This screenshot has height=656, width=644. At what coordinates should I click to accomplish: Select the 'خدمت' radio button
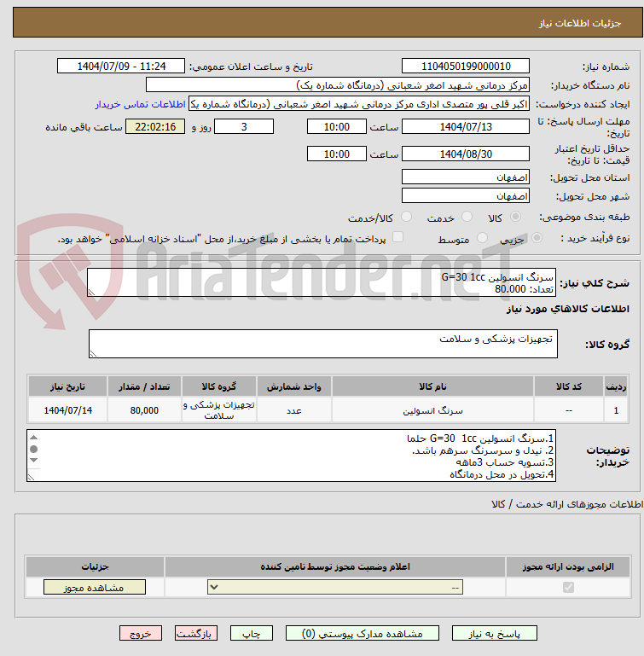tap(467, 217)
